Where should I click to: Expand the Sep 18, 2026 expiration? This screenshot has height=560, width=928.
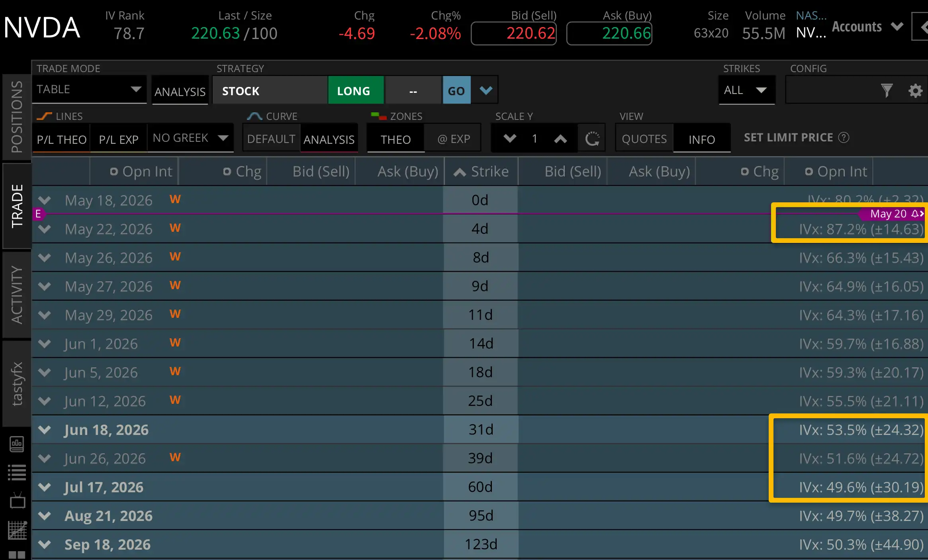coord(45,544)
